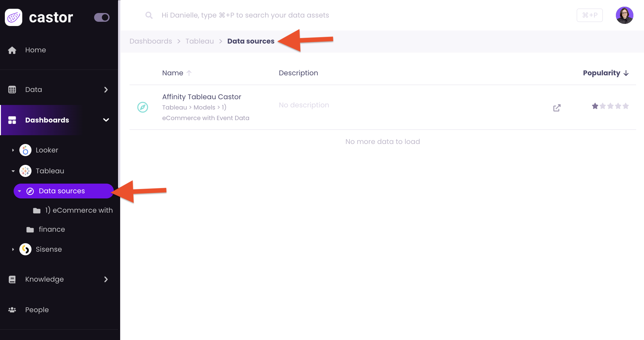Open the People section
Screen dimensions: 644x340
point(37,310)
